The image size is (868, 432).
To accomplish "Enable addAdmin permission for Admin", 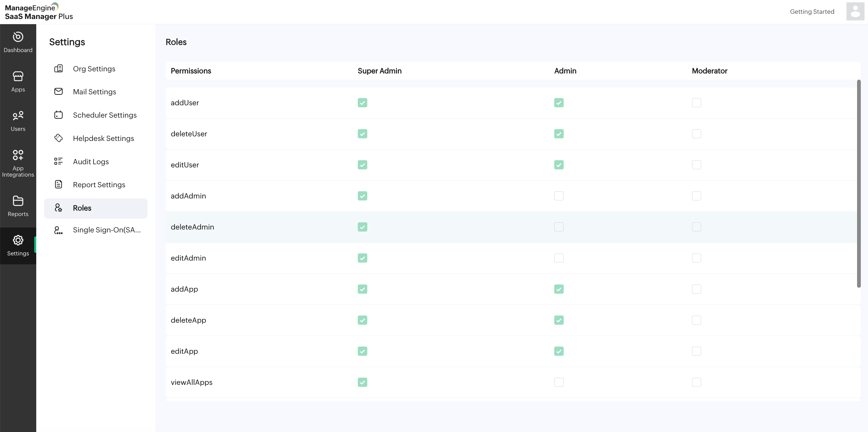I will (x=559, y=196).
